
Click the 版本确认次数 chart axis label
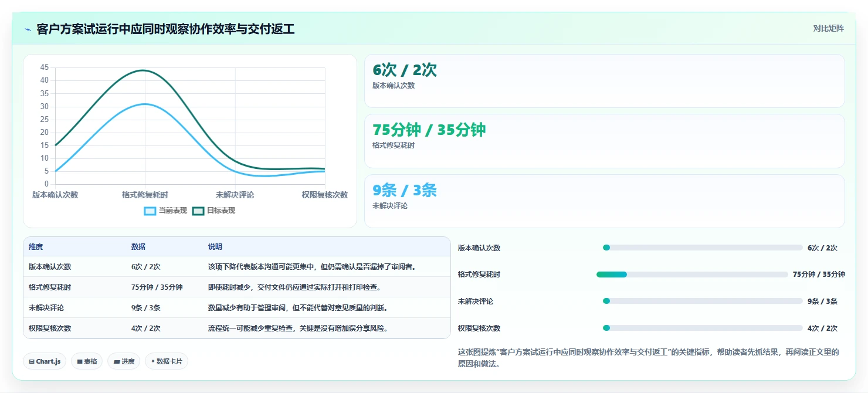coord(55,195)
